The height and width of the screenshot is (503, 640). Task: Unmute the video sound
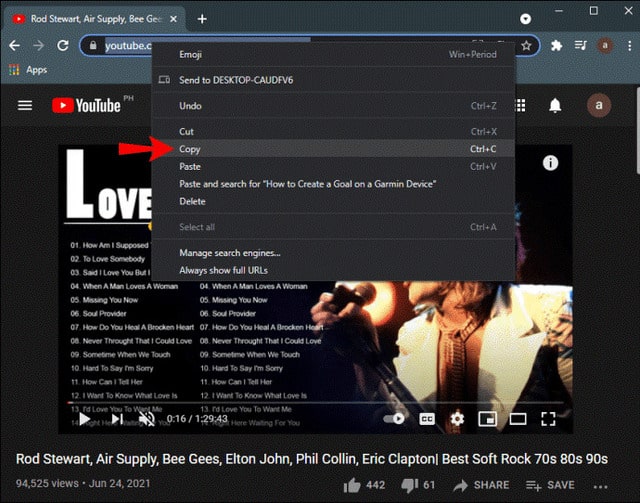pyautogui.click(x=147, y=419)
